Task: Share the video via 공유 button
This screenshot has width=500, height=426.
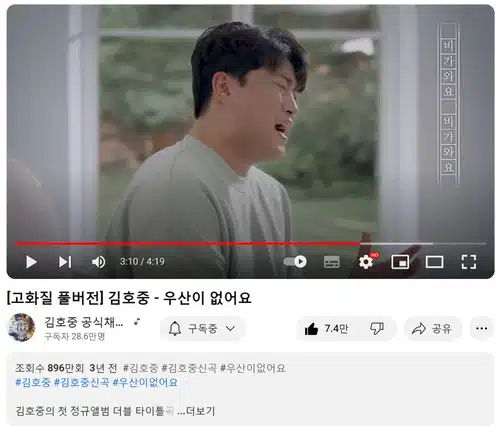Action: [x=432, y=329]
